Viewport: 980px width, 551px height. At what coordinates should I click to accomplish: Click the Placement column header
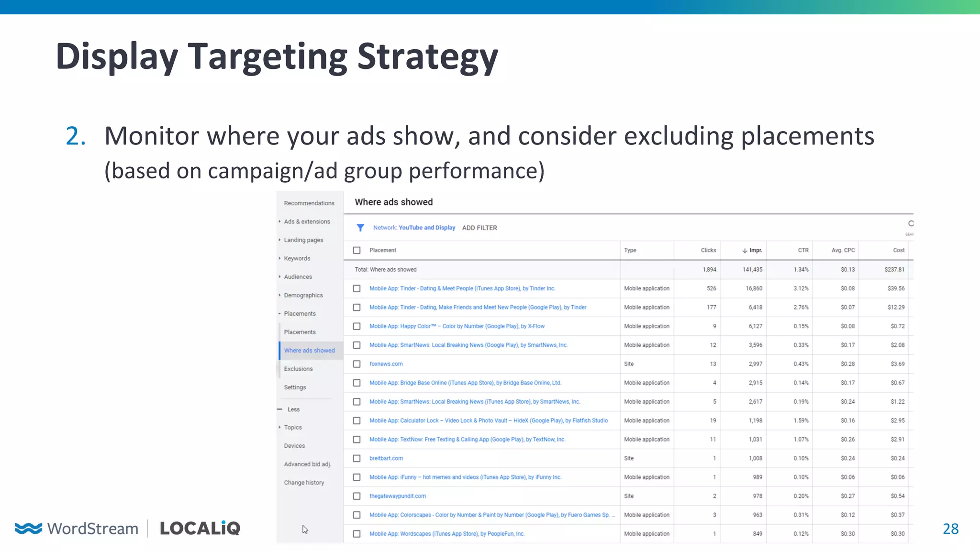point(383,250)
